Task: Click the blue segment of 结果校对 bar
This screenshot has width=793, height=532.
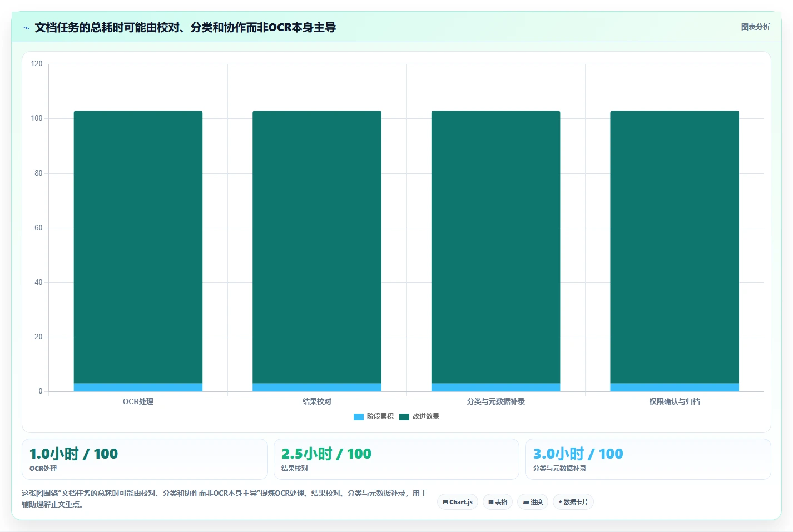Action: 317,387
